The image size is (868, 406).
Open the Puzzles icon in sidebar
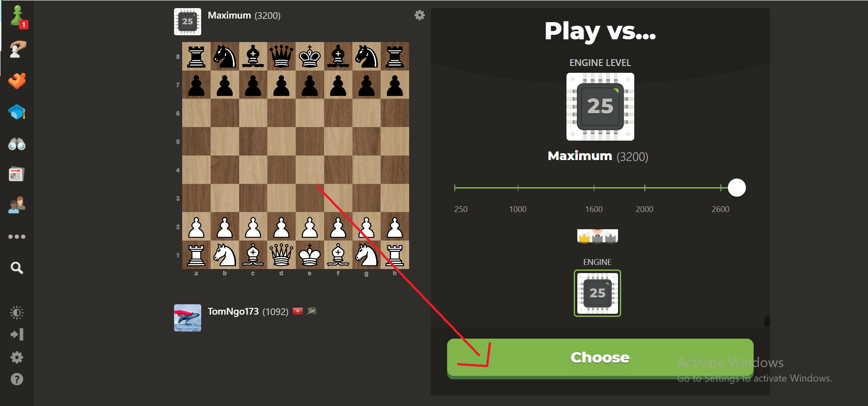pos(17,49)
